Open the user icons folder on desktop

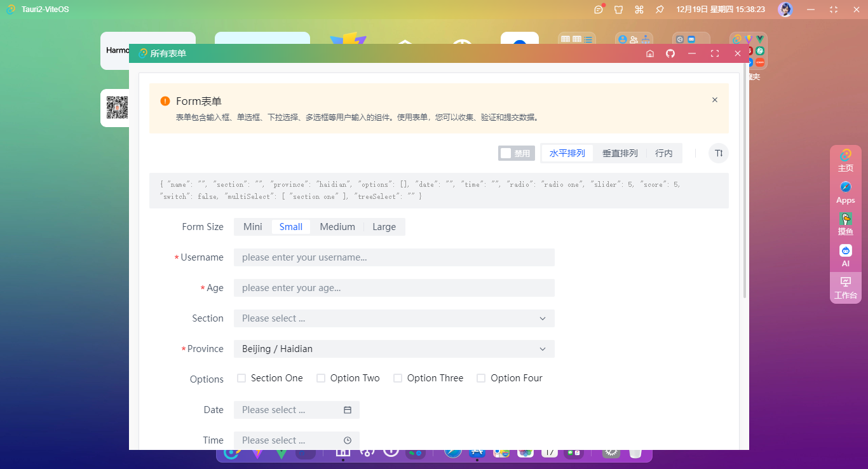[x=634, y=39]
